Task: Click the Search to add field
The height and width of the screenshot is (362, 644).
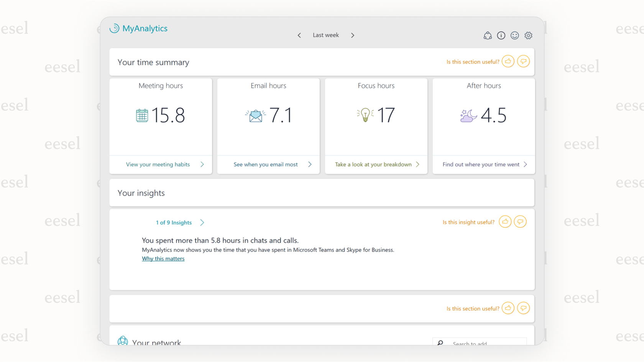Action: [479, 343]
